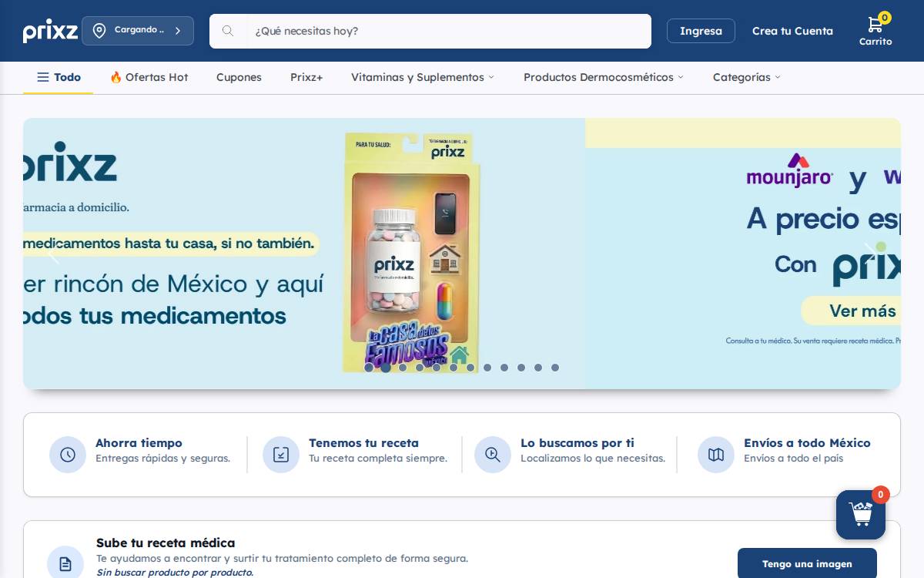
Task: Select the first carousel dot
Action: (x=369, y=368)
